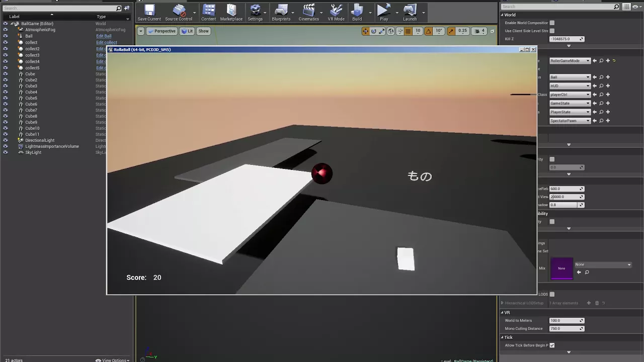Click World to Meters value field

(567, 321)
